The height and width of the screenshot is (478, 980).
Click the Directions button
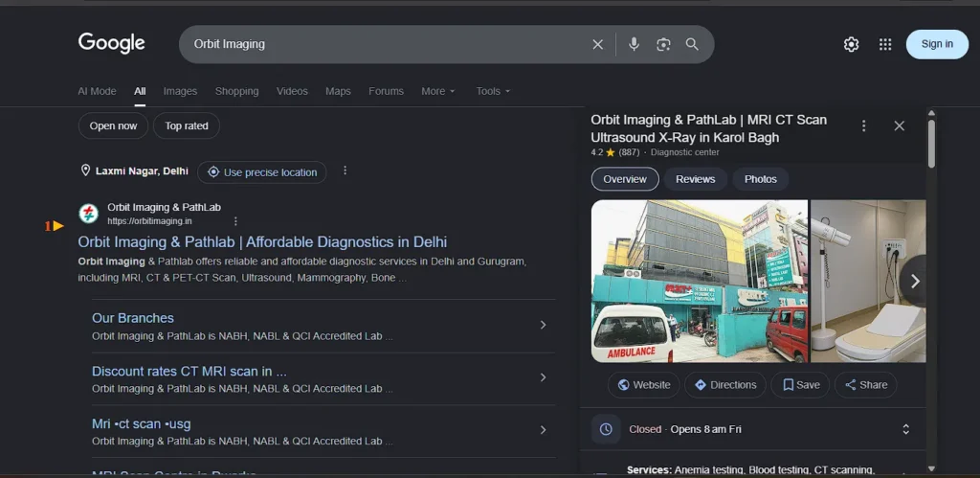725,385
